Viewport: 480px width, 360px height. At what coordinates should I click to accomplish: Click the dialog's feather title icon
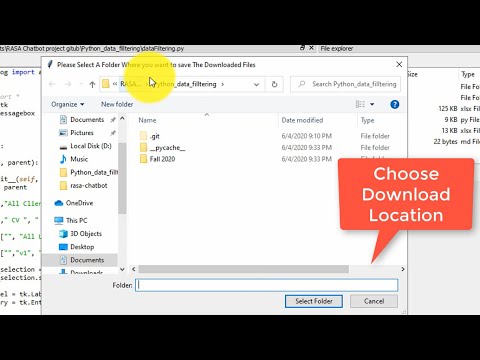pyautogui.click(x=50, y=64)
